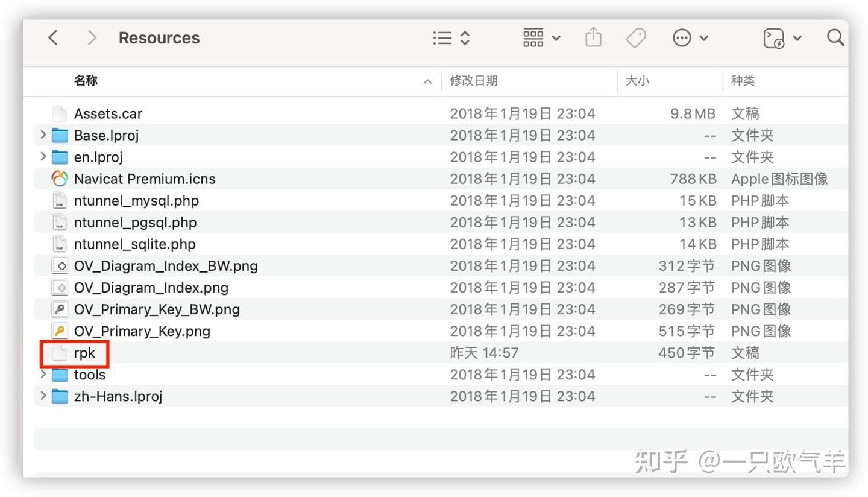The image size is (868, 497).
Task: Select the Navicat Premium.icns file icon
Action: (x=58, y=179)
